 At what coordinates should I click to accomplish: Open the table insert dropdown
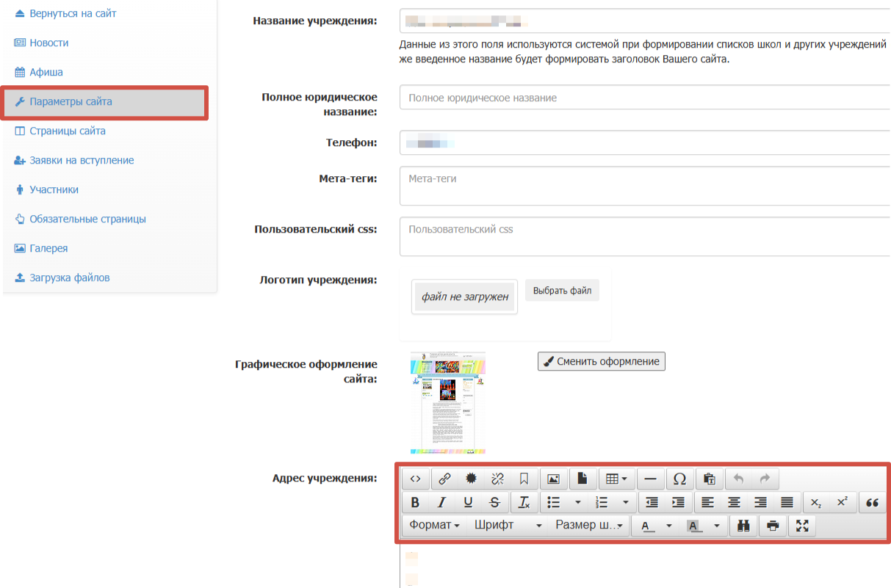pos(616,479)
